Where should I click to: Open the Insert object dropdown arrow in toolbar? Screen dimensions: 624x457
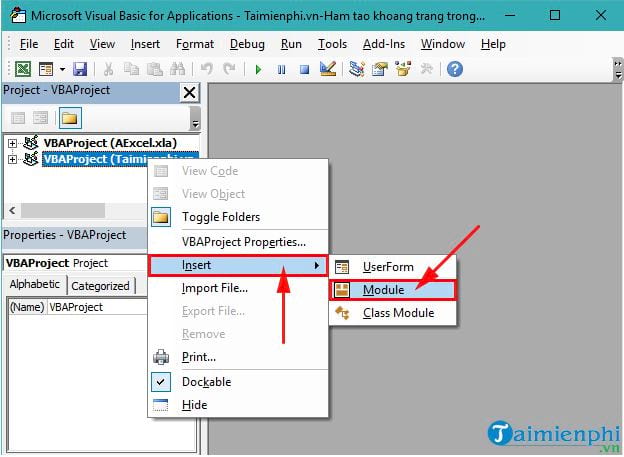62,69
